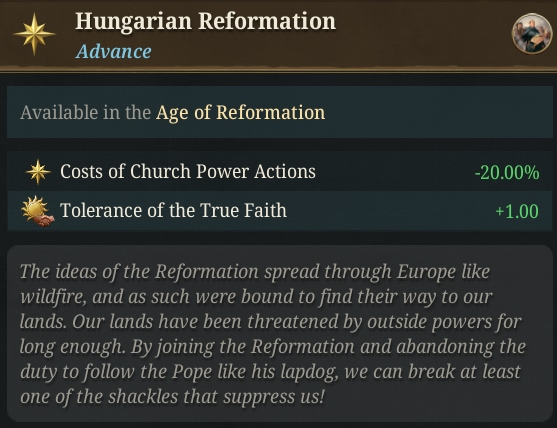Click the Hungarian Reformation title
The width and height of the screenshot is (557, 428).
(x=205, y=21)
